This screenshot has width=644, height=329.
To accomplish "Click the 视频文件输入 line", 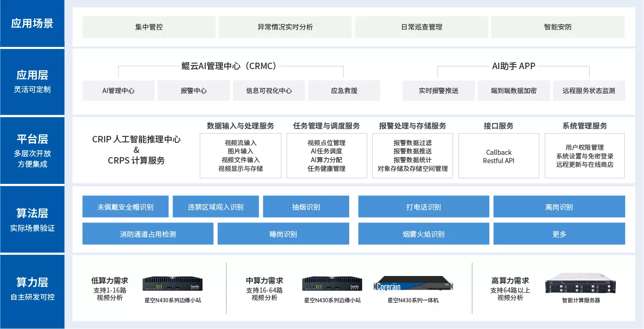I will click(240, 160).
